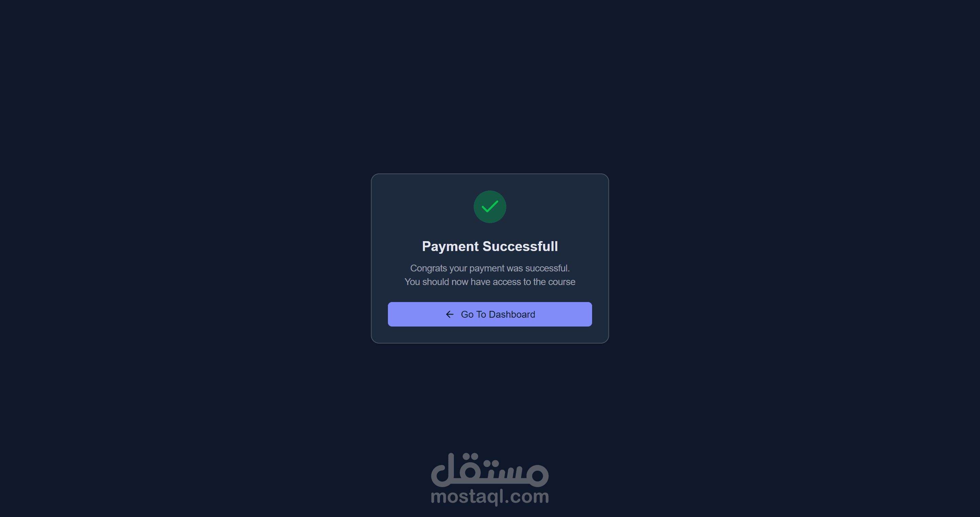Click the left arrow icon in button
Image resolution: width=980 pixels, height=517 pixels.
pos(450,314)
